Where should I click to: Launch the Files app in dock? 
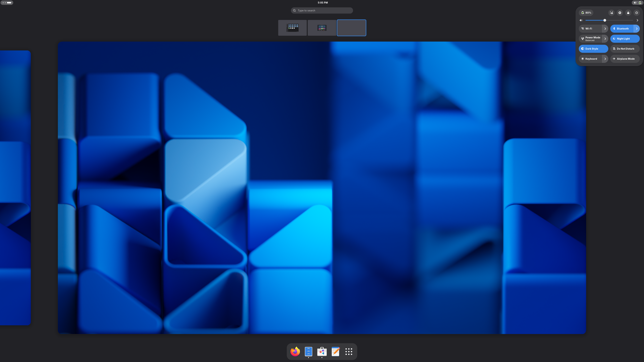coord(309,351)
